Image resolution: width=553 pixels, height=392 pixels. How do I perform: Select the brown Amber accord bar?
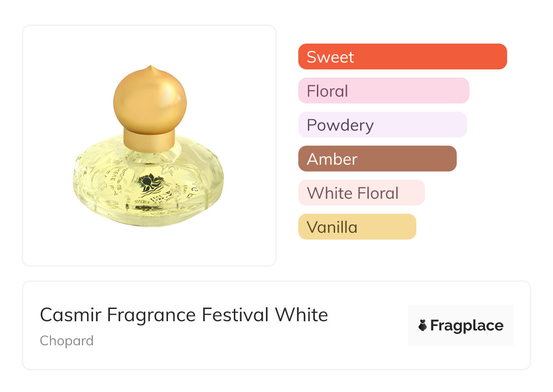coord(377,159)
